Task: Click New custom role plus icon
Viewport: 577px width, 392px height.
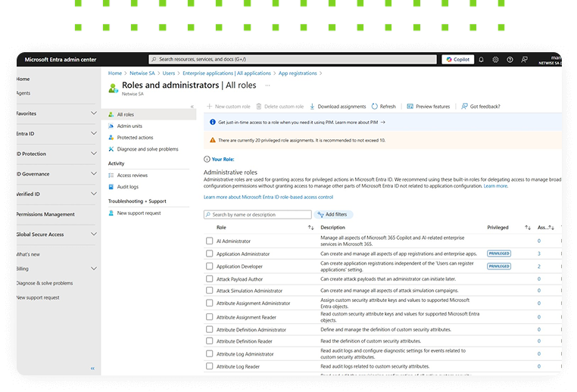Action: coord(209,106)
